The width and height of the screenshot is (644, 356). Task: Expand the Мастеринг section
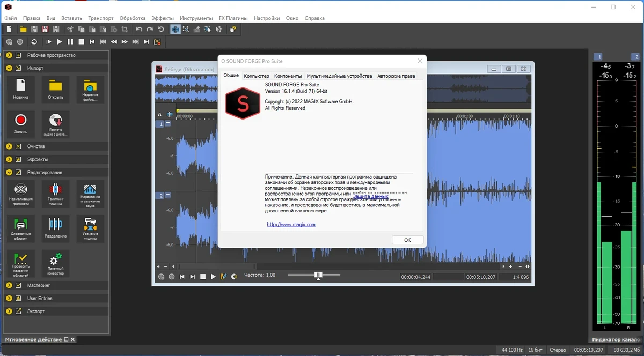pyautogui.click(x=9, y=285)
